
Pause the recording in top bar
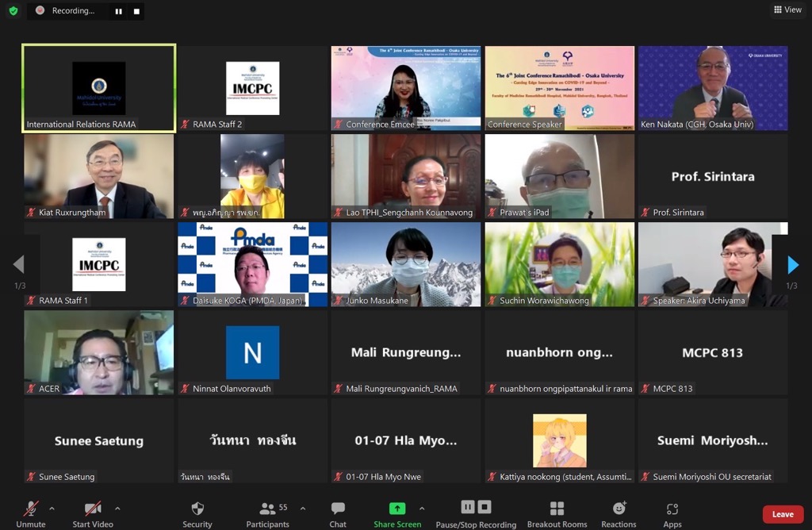pos(120,11)
